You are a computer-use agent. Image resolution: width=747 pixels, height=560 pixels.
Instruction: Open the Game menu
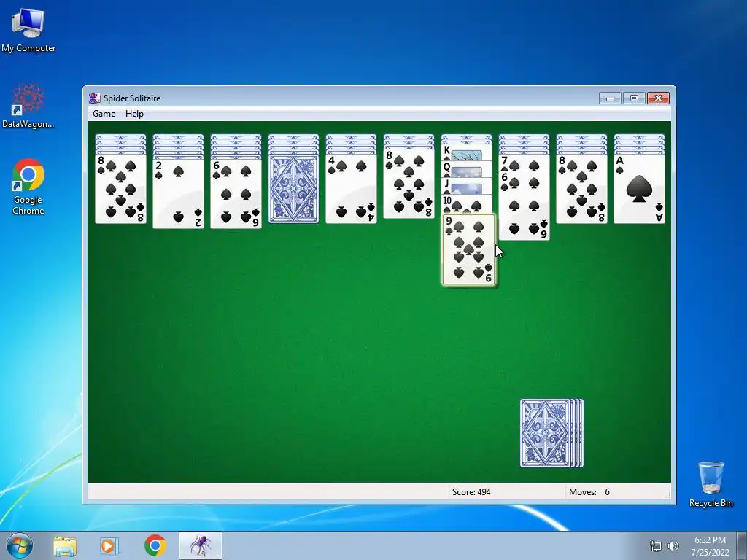pyautogui.click(x=104, y=113)
